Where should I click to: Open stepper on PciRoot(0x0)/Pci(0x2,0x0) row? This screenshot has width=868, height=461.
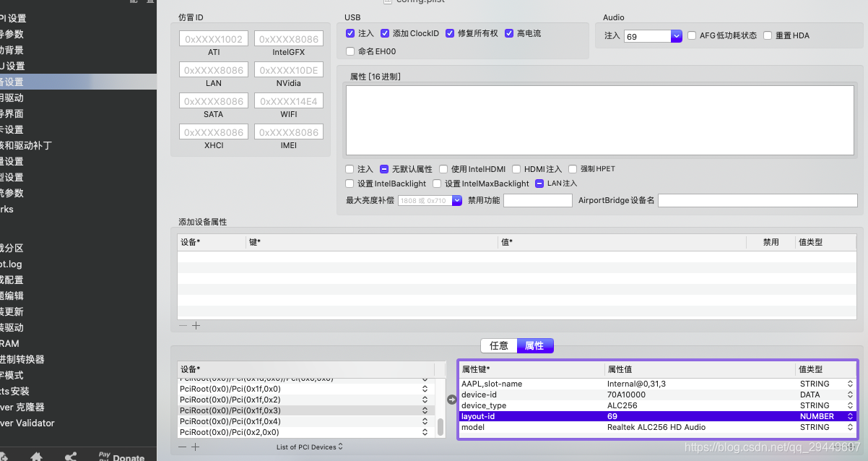(425, 432)
